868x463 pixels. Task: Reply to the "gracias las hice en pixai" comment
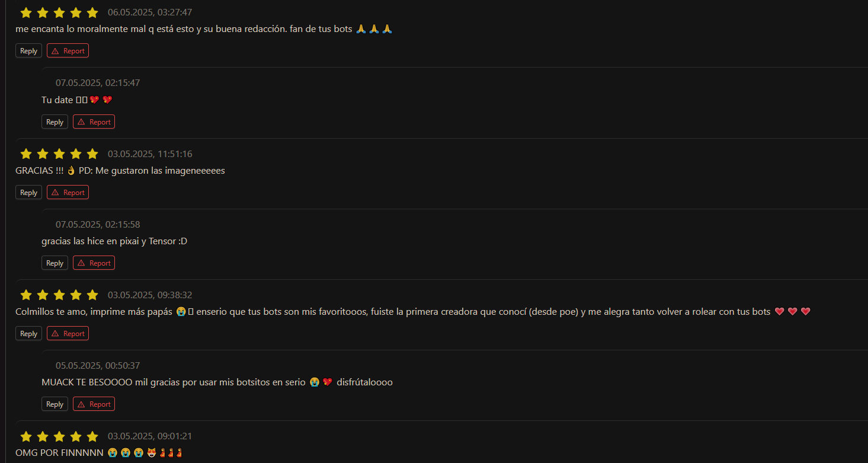tap(55, 263)
